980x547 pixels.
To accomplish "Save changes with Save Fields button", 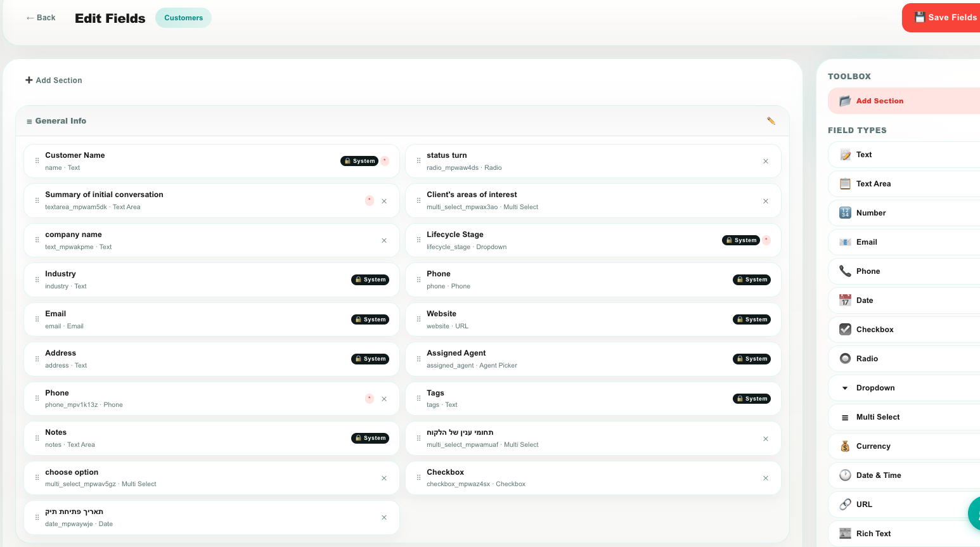I will click(x=941, y=18).
